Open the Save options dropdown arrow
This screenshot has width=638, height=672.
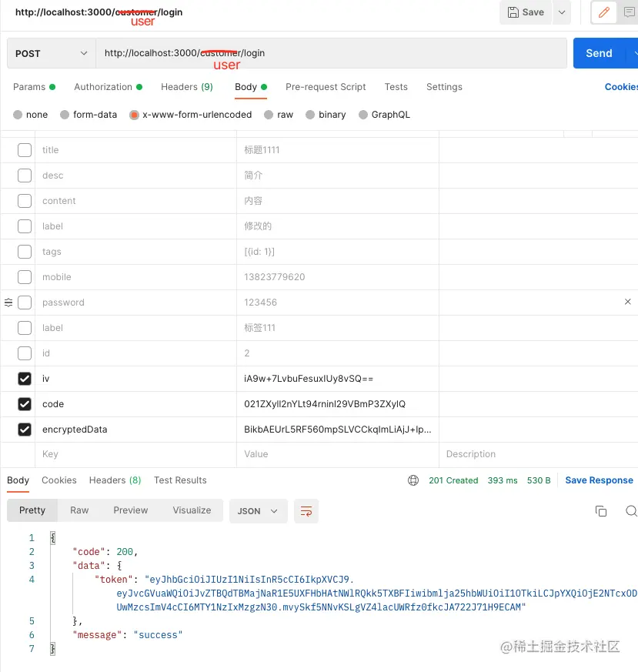click(x=562, y=12)
